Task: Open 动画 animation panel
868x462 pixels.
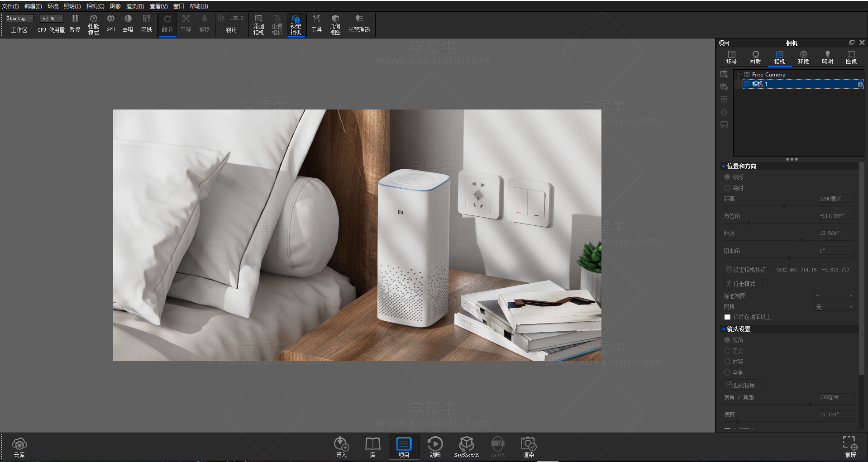Action: pos(435,447)
